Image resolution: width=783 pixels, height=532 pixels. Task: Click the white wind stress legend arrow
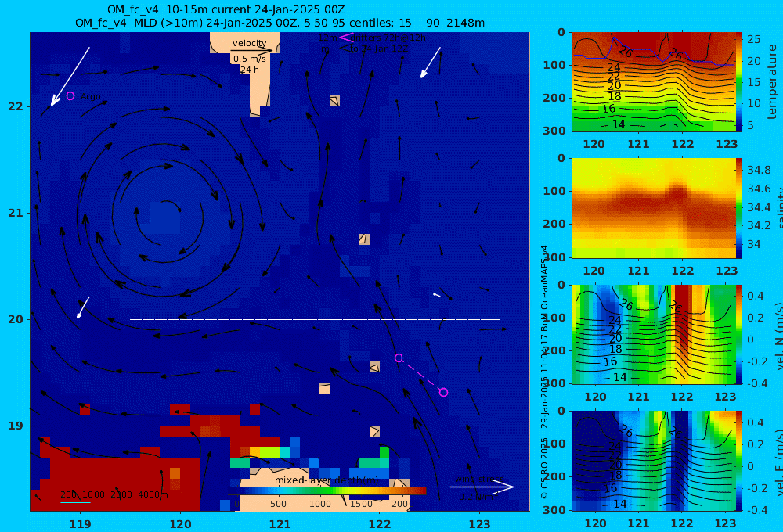(482, 487)
